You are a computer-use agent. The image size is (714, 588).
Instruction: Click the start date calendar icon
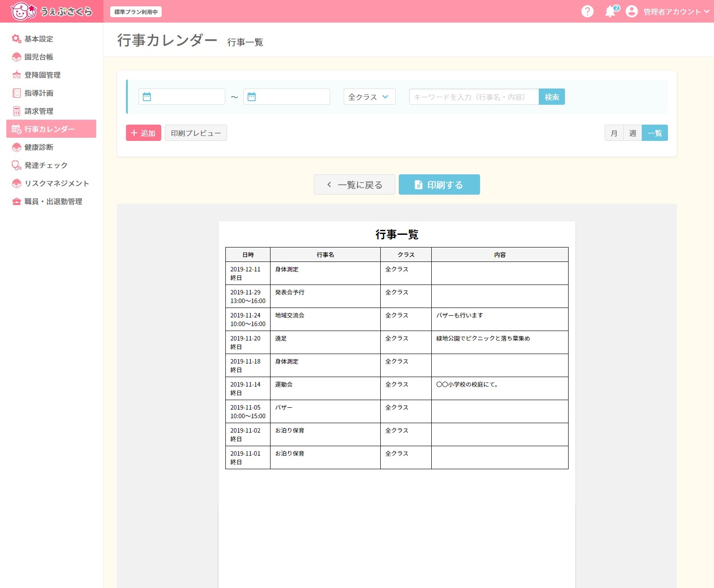tap(147, 97)
